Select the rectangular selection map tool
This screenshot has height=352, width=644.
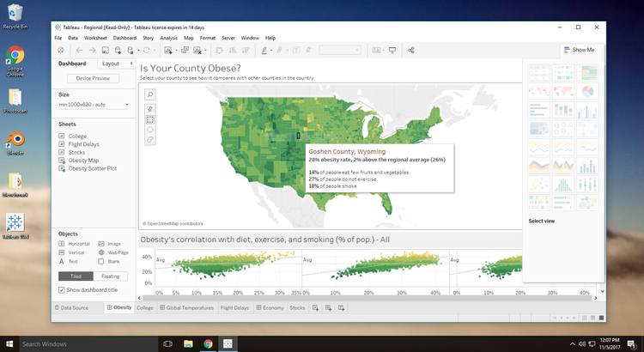(x=150, y=119)
